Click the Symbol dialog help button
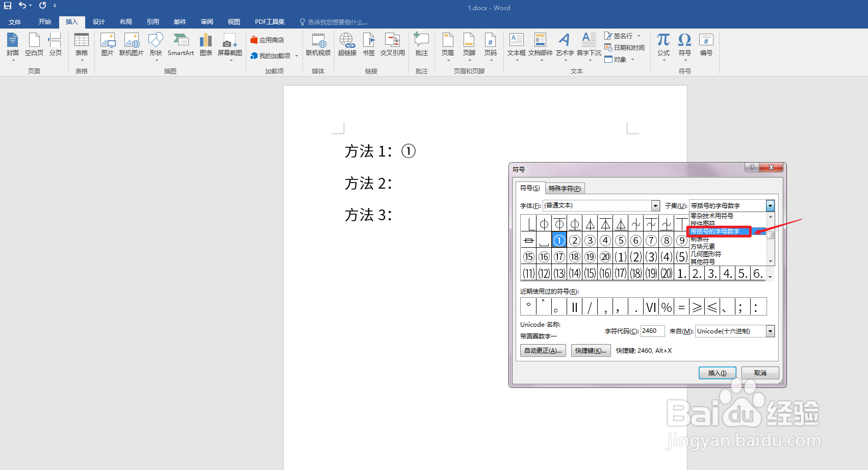 point(752,167)
